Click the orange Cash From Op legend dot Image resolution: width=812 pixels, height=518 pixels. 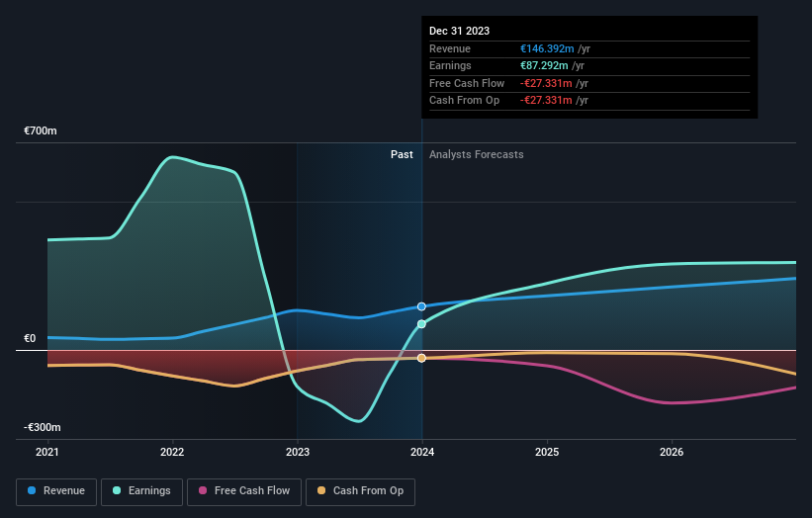(321, 490)
